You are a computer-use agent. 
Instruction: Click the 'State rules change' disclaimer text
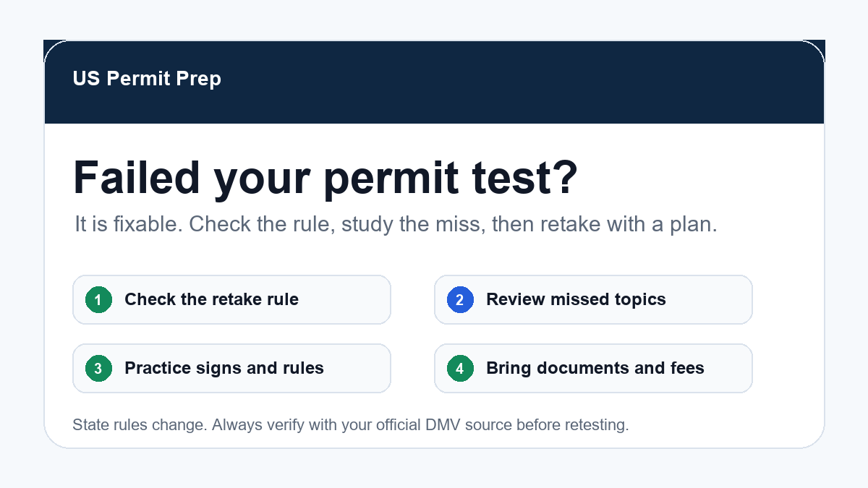point(351,425)
